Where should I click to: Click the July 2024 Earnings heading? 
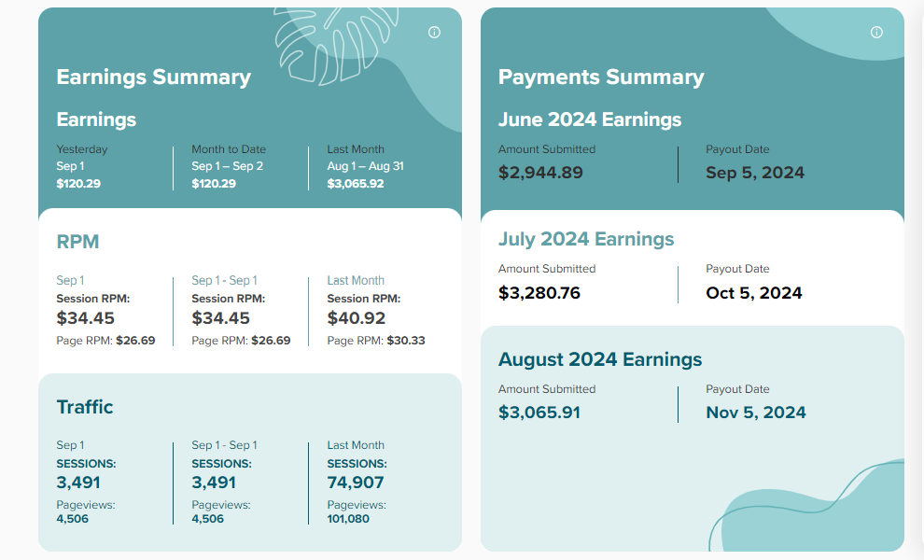coord(586,239)
